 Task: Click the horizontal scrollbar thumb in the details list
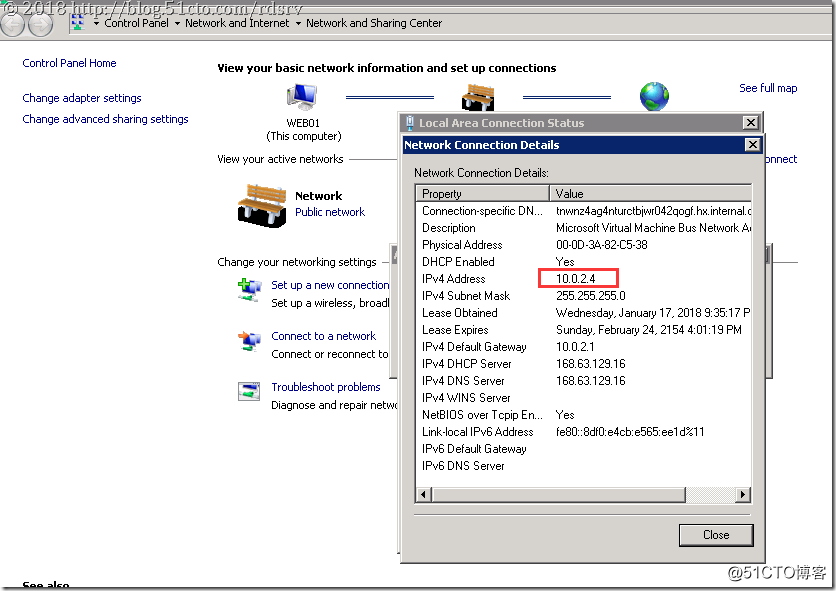[559, 494]
